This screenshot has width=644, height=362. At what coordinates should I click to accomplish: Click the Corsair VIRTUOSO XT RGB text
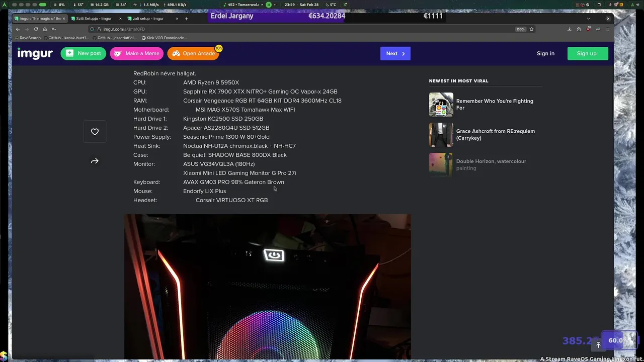[231, 200]
